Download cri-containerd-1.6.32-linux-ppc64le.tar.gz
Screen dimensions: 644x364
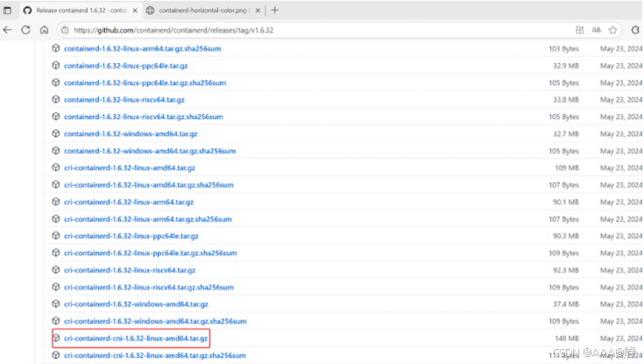pyautogui.click(x=131, y=236)
